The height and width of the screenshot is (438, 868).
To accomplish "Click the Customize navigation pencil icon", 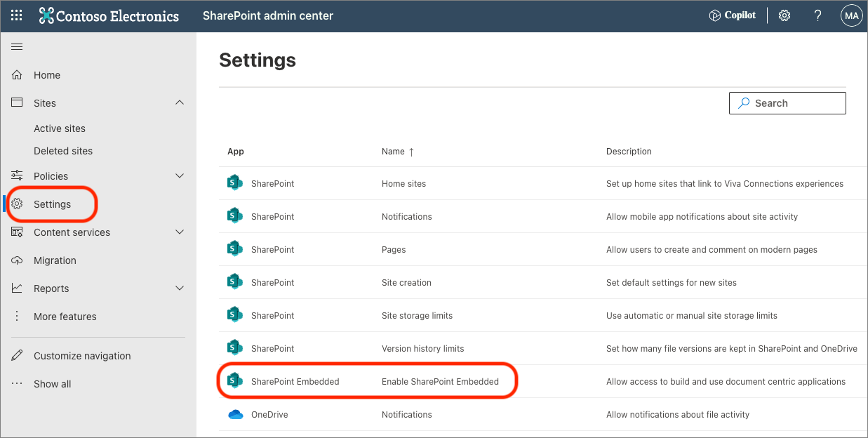I will 17,355.
